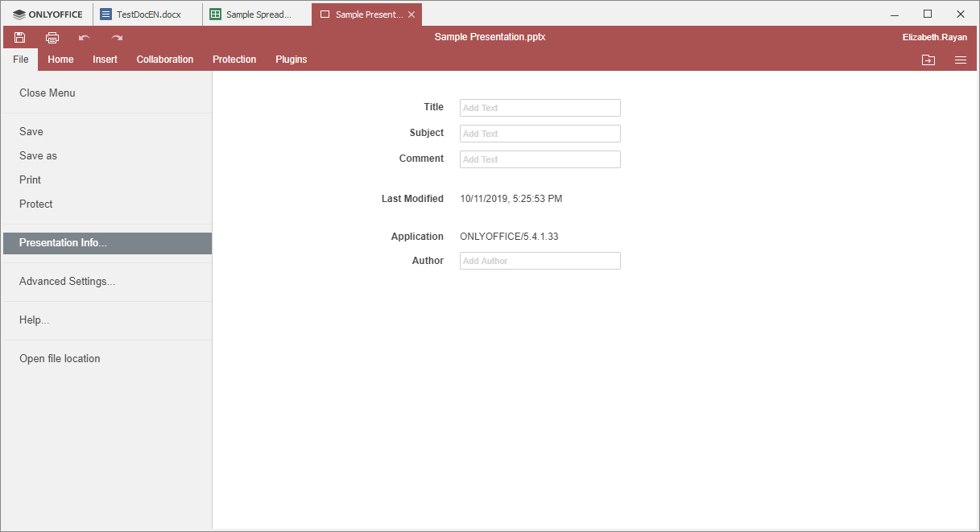Open the view settings hamburger icon

961,60
